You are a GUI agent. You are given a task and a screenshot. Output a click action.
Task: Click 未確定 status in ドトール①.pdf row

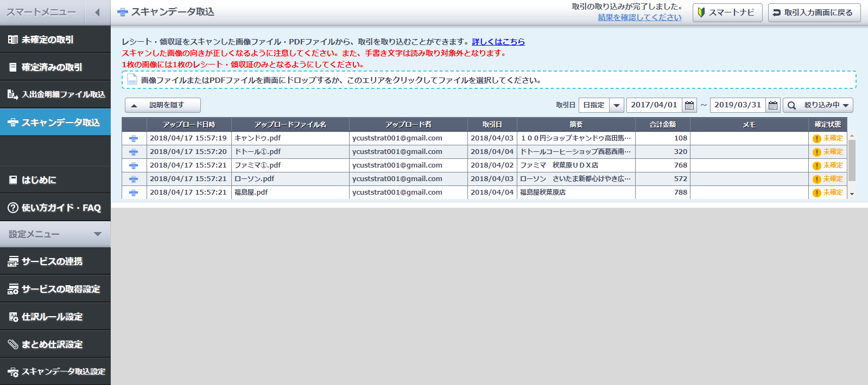tap(828, 152)
